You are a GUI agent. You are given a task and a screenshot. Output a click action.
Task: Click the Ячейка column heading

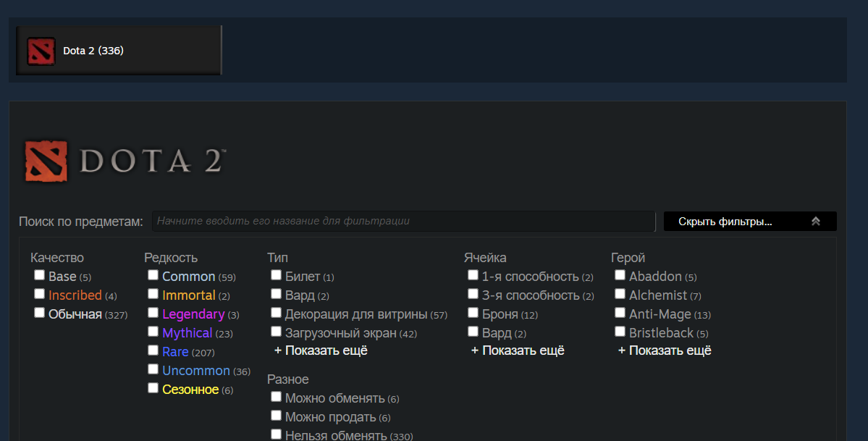[x=485, y=258]
